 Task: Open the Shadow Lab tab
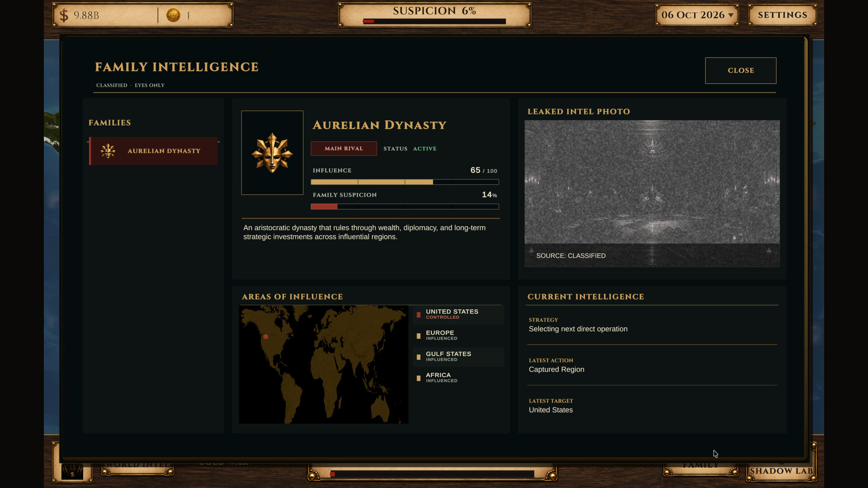(781, 471)
